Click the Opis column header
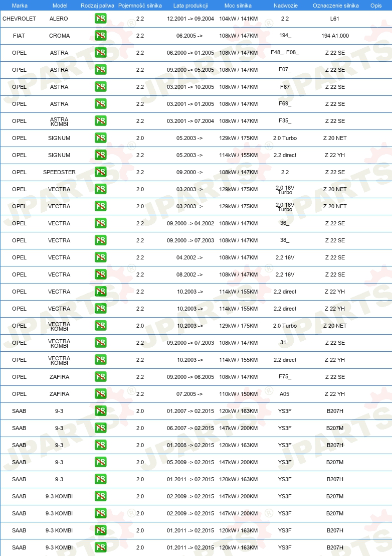The height and width of the screenshot is (556, 392). pyautogui.click(x=376, y=6)
